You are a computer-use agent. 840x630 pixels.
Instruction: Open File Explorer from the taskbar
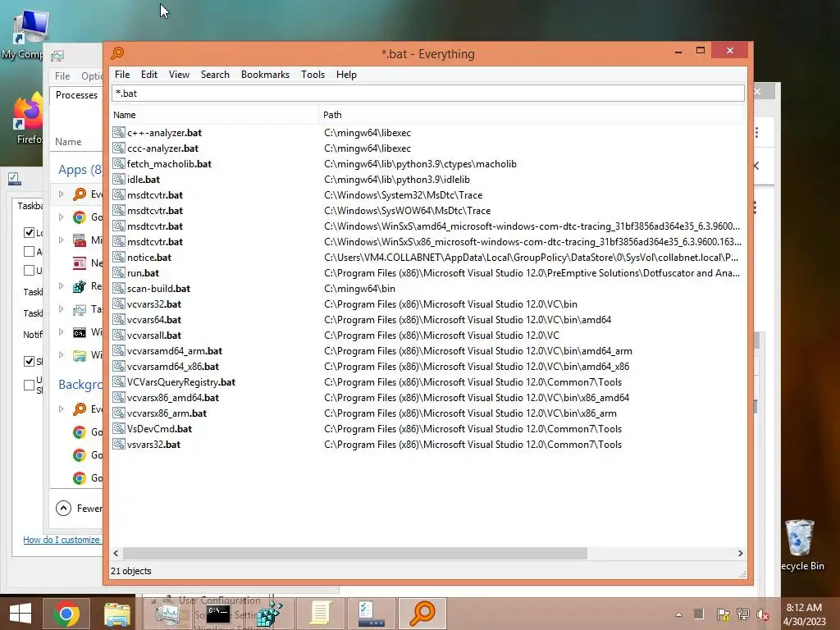coord(116,614)
